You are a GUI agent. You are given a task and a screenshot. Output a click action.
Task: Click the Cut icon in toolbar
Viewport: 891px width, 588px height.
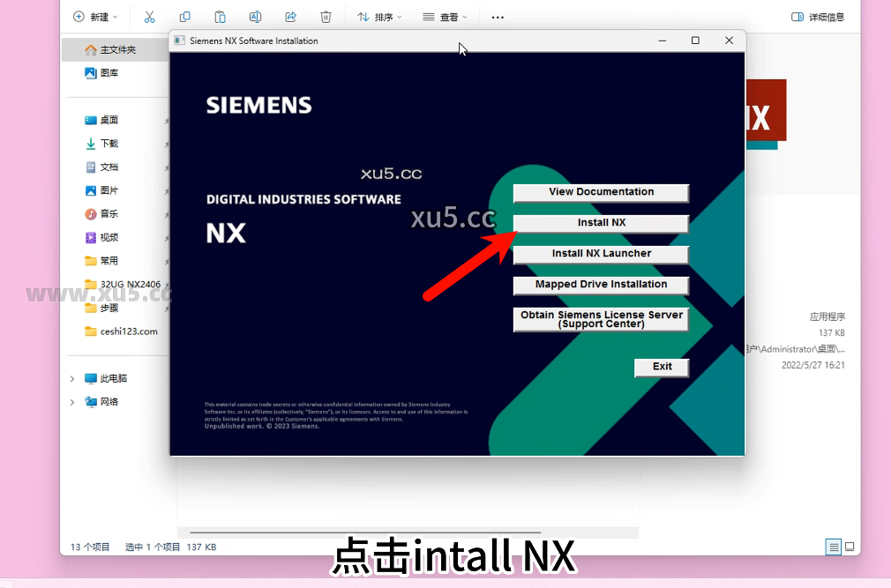148,16
